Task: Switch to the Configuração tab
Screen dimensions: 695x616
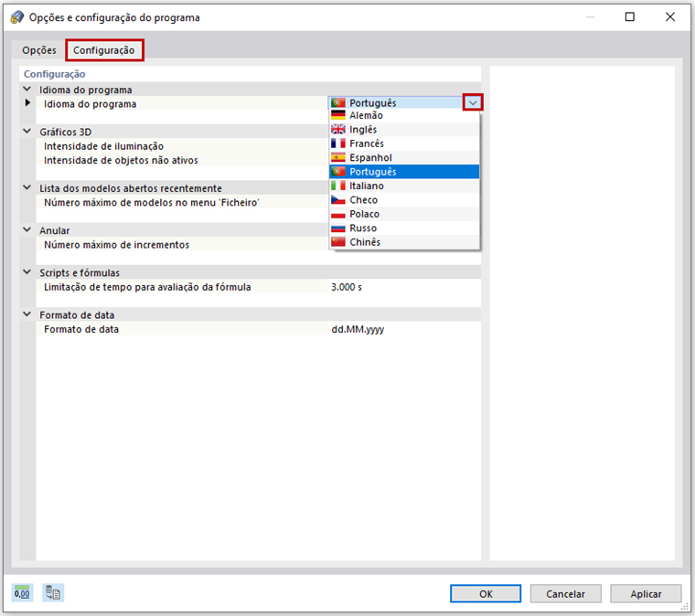Action: (x=104, y=50)
